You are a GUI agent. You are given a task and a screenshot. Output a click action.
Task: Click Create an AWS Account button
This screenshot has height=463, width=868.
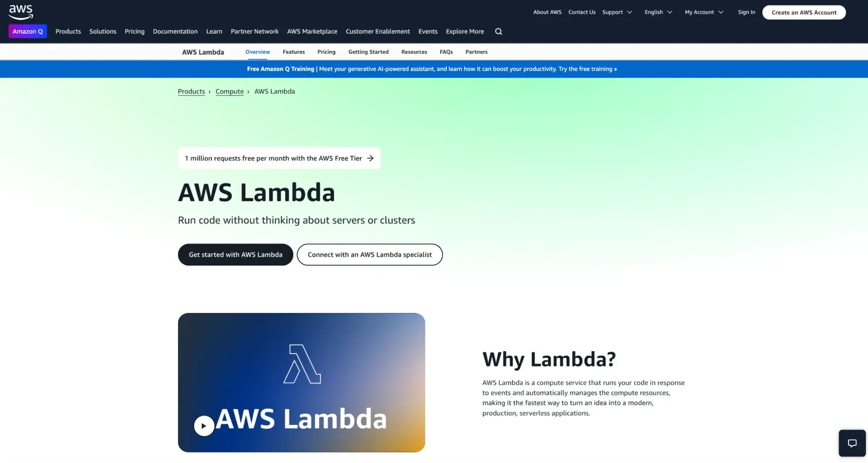click(804, 12)
